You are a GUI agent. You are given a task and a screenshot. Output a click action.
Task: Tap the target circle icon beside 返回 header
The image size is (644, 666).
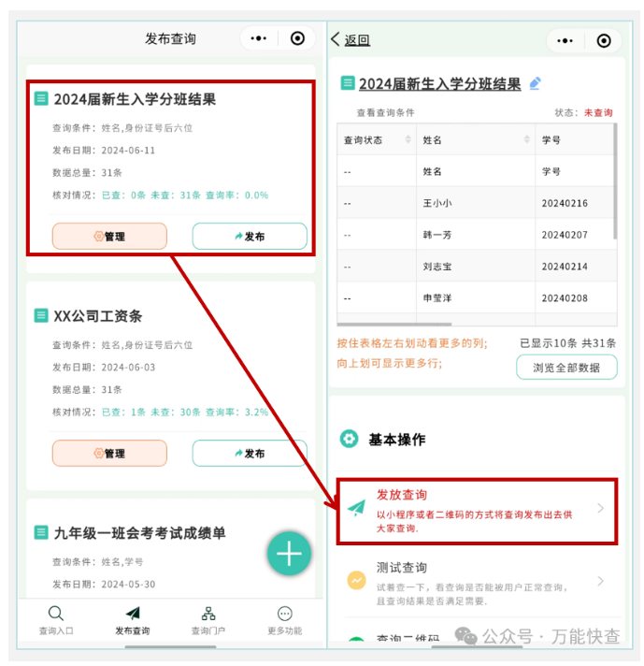pyautogui.click(x=604, y=41)
